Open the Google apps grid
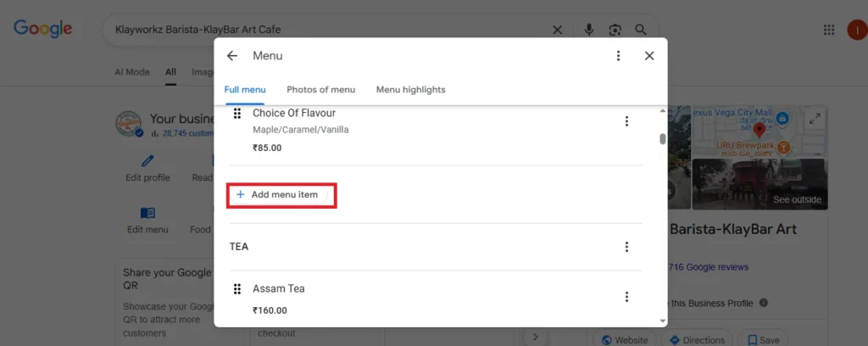The width and height of the screenshot is (868, 346). 829,30
